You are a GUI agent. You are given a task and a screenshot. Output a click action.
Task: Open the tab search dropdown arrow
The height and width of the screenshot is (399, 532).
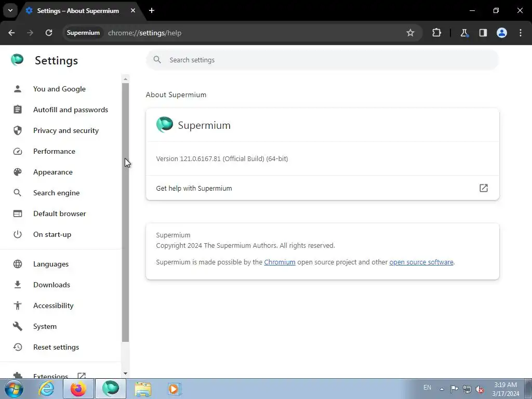click(x=10, y=10)
